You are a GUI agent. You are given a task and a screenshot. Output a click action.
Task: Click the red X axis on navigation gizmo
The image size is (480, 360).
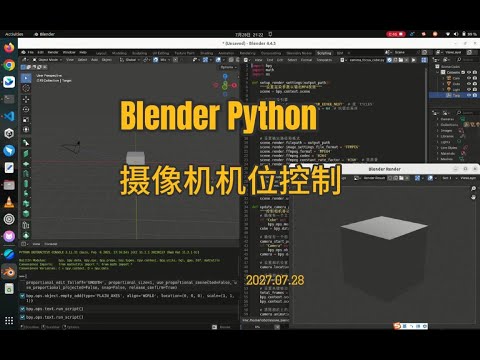point(234,85)
